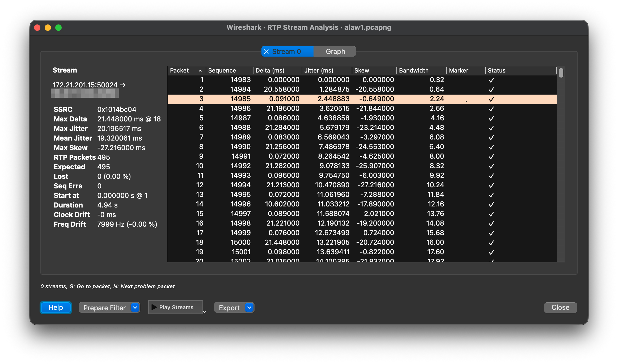Click bandwidth value 17.60 in packet 19

coord(436,252)
